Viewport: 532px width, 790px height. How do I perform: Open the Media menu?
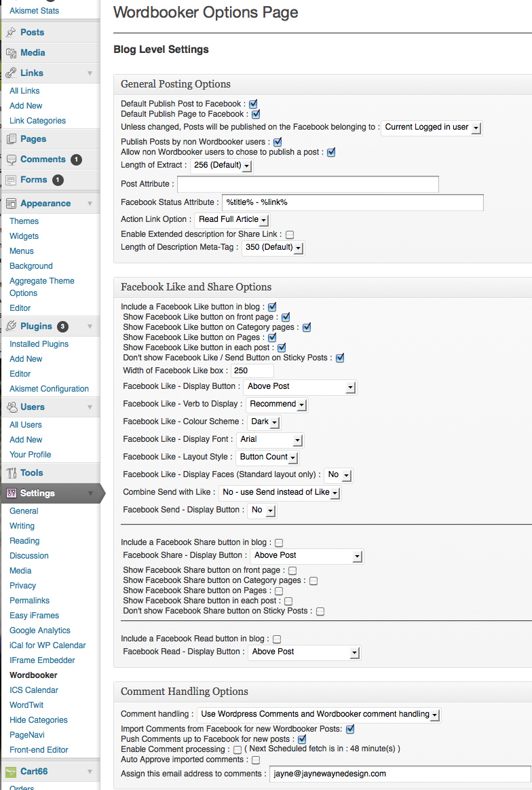point(33,52)
